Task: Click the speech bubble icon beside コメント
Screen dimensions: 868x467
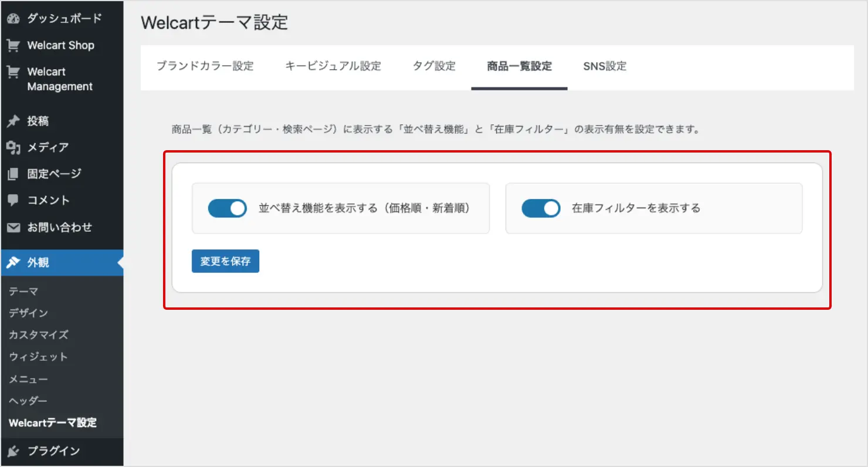Action: pyautogui.click(x=13, y=201)
